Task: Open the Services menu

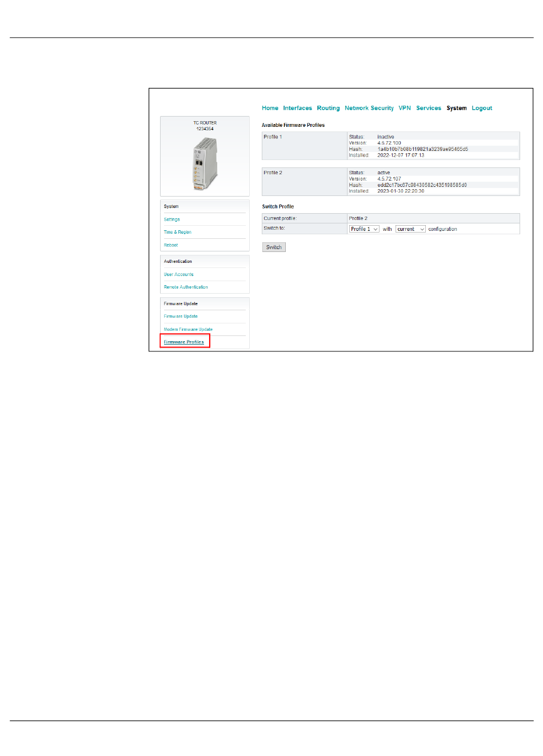Action: (x=429, y=108)
